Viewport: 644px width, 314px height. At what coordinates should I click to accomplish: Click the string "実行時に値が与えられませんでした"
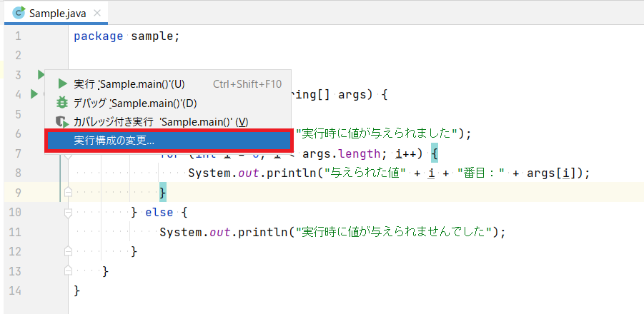tap(395, 233)
